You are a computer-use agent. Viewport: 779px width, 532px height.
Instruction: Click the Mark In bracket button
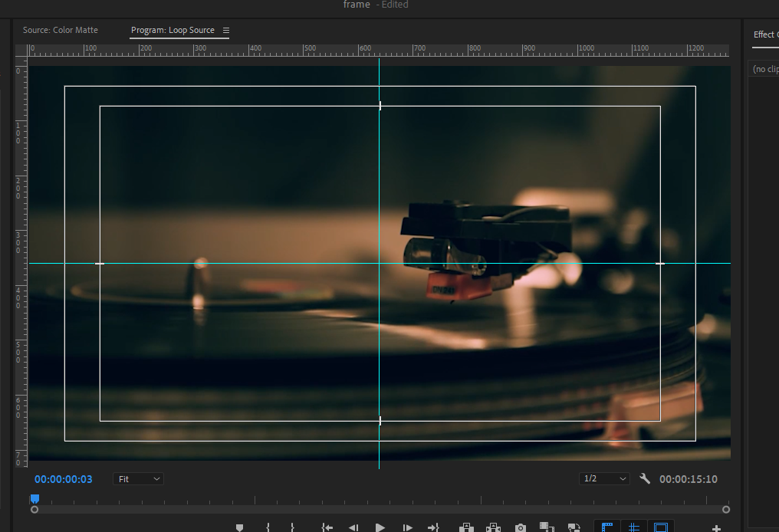[x=268, y=527]
